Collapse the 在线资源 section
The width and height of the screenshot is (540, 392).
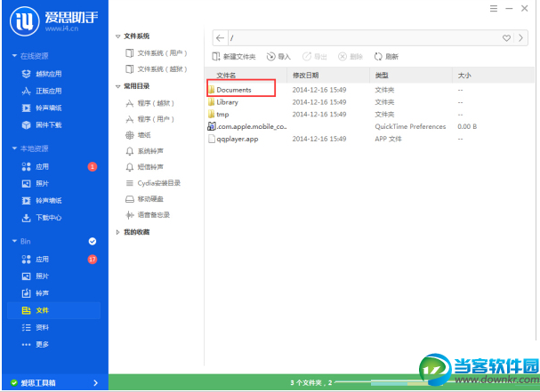click(x=14, y=56)
